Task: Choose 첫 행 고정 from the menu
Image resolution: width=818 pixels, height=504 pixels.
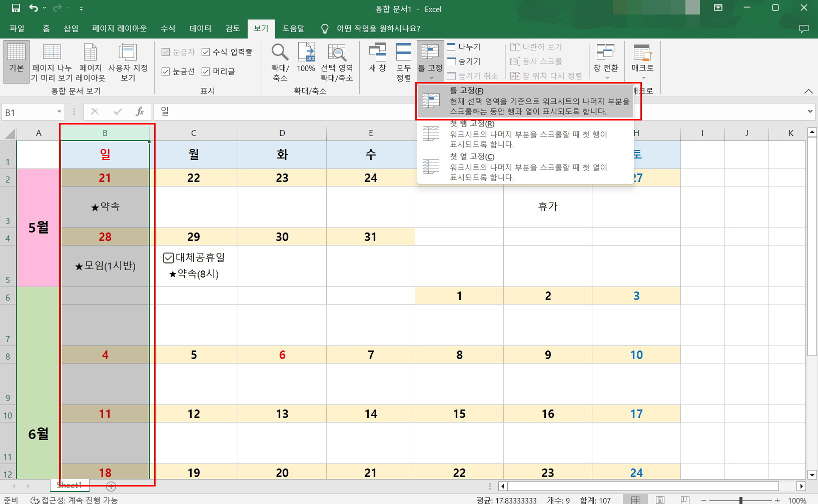Action: pos(500,134)
